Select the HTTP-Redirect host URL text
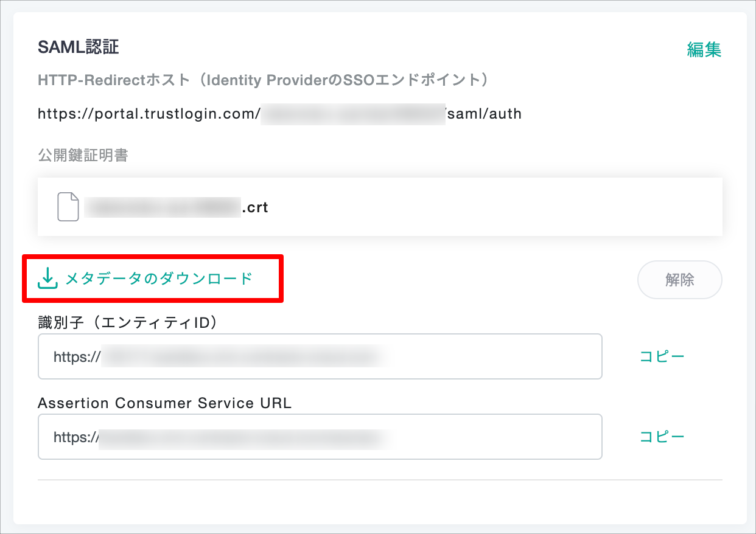Image resolution: width=756 pixels, height=534 pixels. point(279,113)
